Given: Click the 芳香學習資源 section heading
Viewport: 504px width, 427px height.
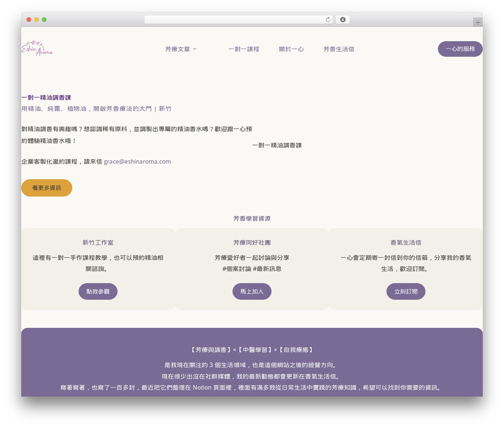Looking at the screenshot, I should (252, 219).
